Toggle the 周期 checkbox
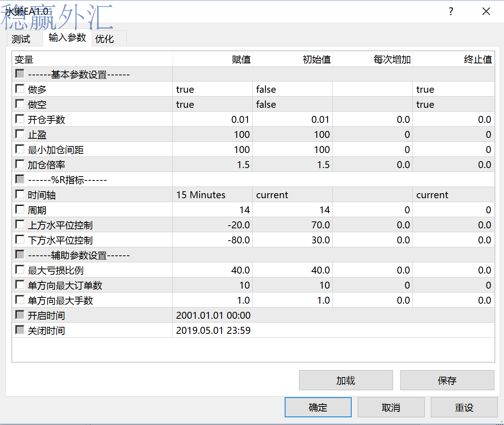This screenshot has width=504, height=425. click(20, 209)
